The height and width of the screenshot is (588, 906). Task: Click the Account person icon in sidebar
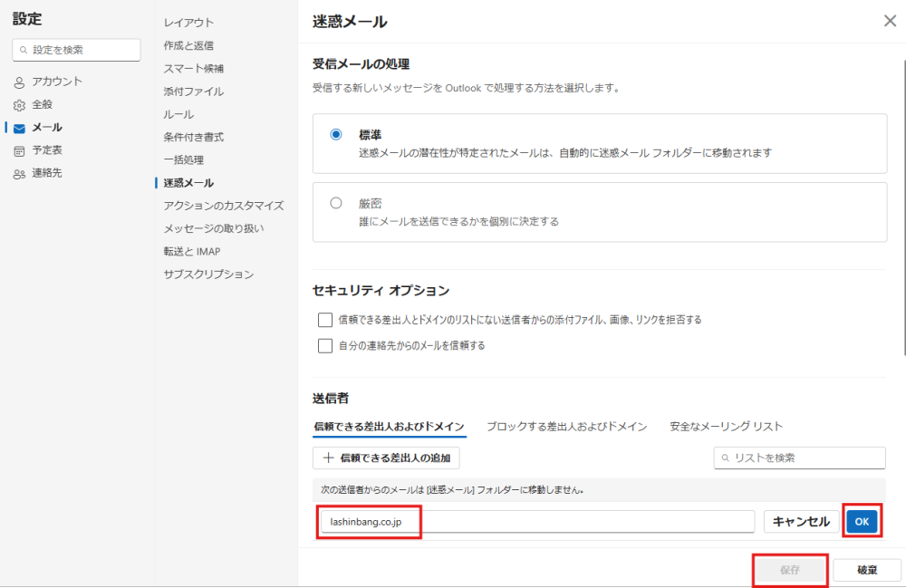coord(19,82)
